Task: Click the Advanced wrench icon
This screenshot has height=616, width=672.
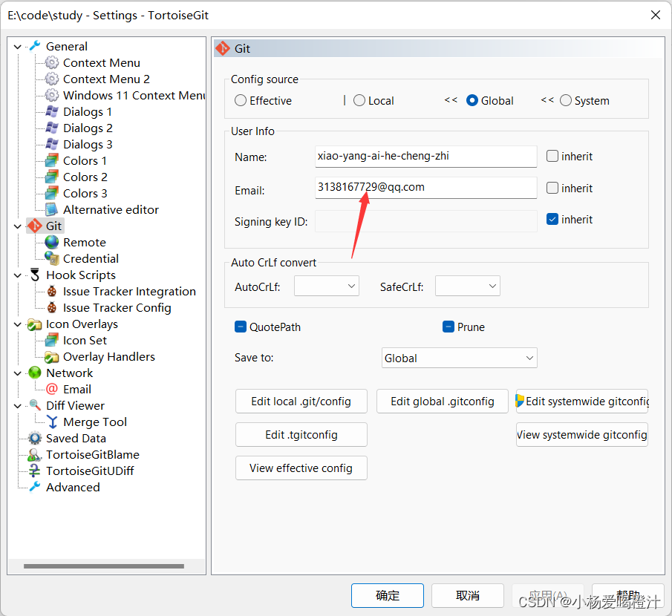Action: click(x=35, y=487)
